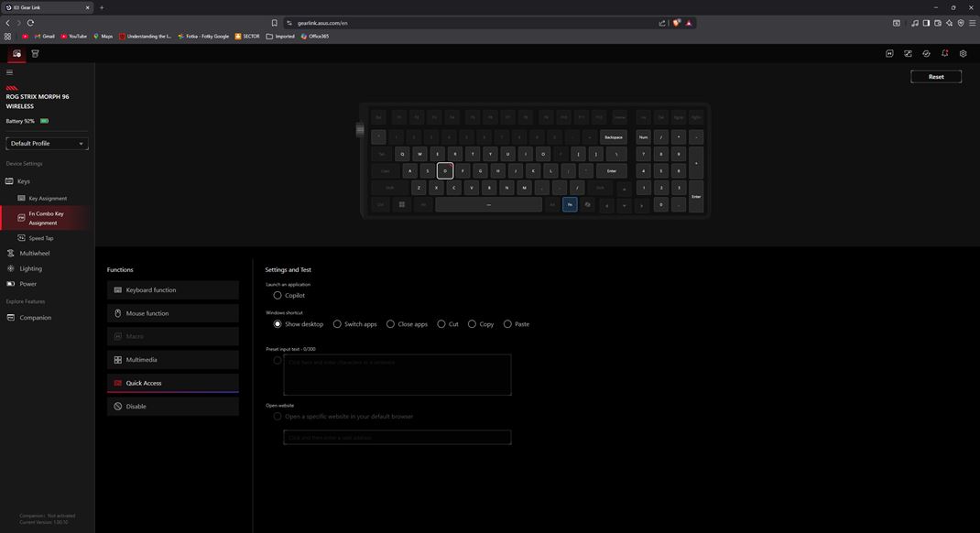The image size is (980, 533).
Task: Select the Preset input text radio
Action: (278, 361)
